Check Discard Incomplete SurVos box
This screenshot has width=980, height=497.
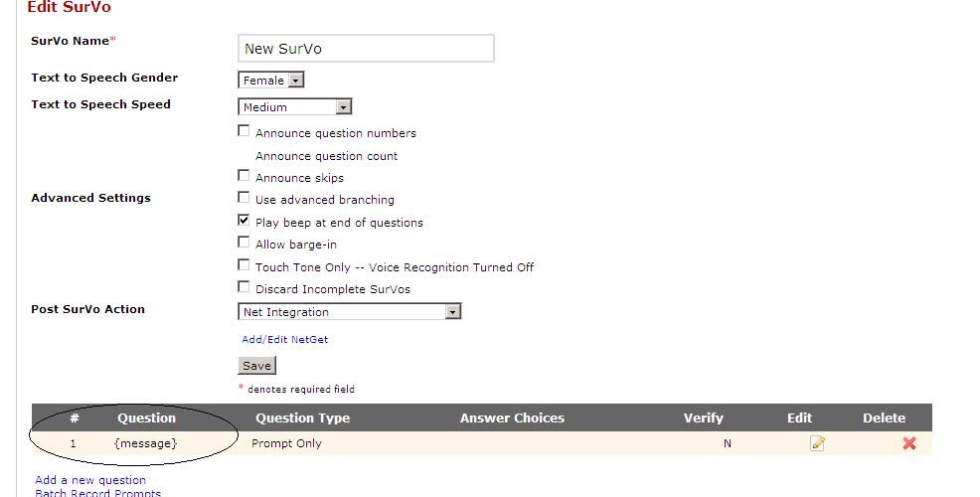pos(245,287)
